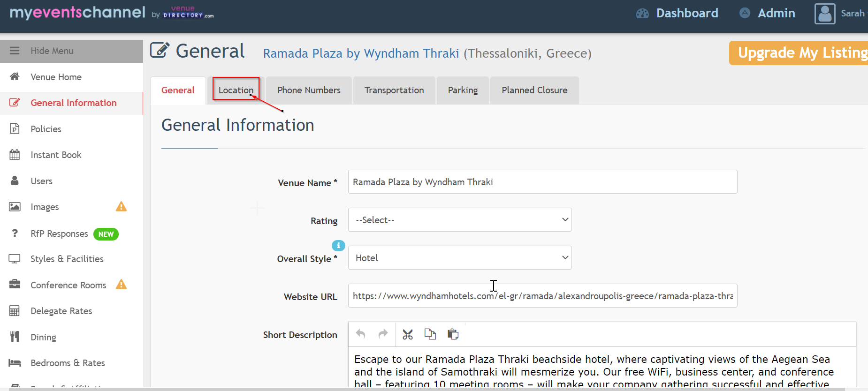Open the Sarah user name in header
This screenshot has width=868, height=391.
853,14
